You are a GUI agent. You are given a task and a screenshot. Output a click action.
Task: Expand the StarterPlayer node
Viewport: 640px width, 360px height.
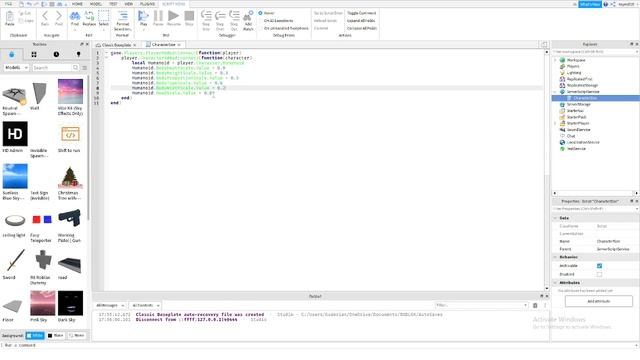pos(555,123)
